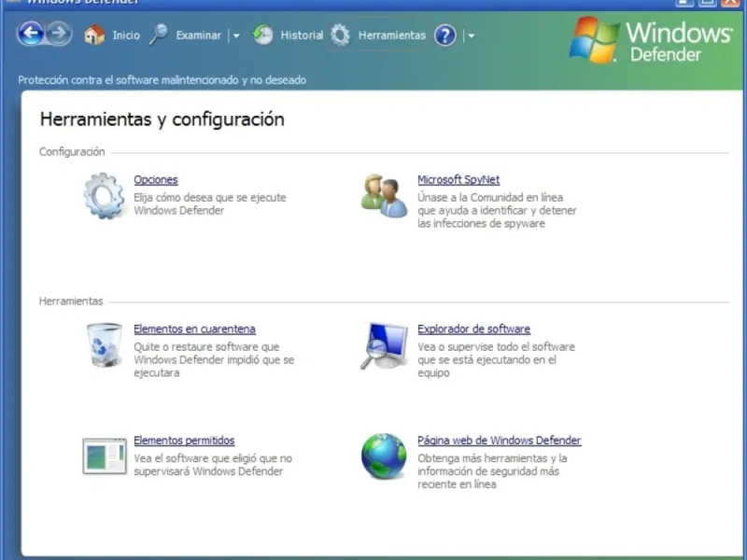
Task: Select Herramientas label in toolbar
Action: 391,35
